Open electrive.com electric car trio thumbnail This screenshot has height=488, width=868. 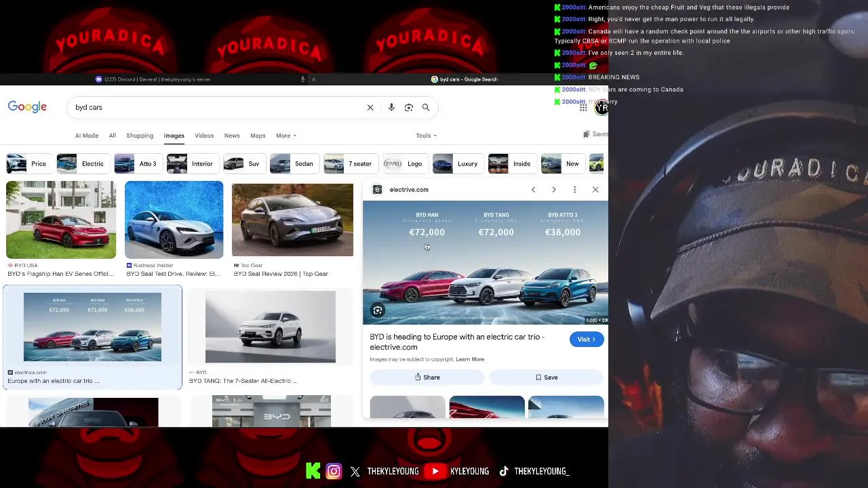pos(92,327)
